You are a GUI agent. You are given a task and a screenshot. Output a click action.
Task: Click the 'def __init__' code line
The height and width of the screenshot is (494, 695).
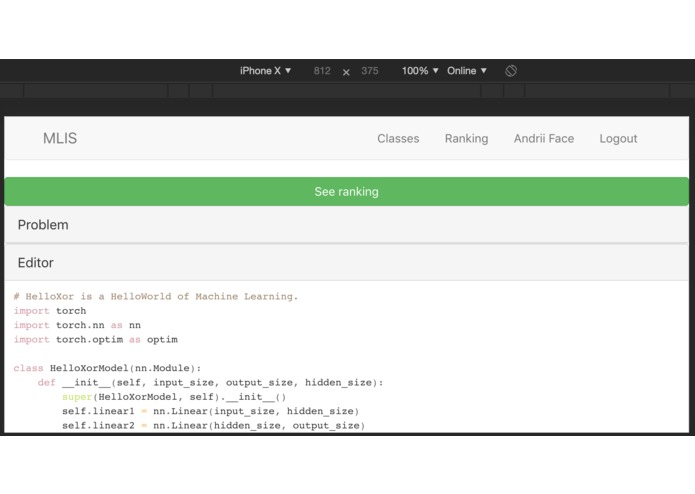tap(211, 382)
